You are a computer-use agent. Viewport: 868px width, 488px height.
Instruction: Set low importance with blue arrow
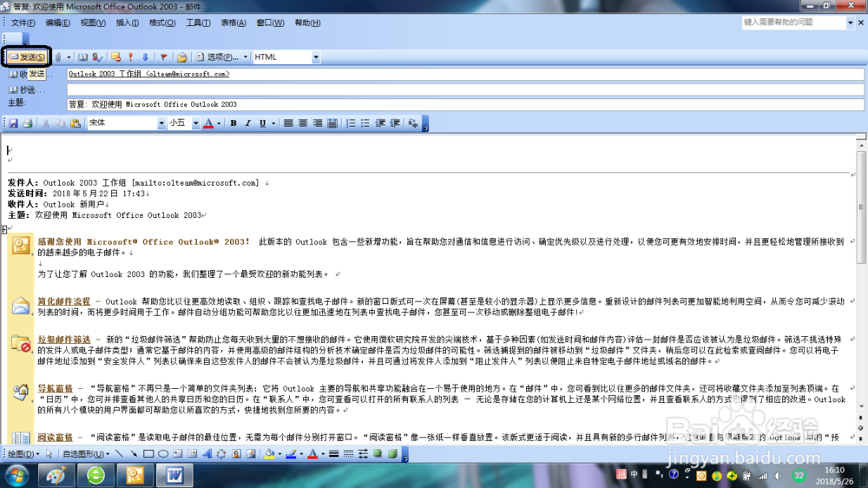click(x=145, y=57)
